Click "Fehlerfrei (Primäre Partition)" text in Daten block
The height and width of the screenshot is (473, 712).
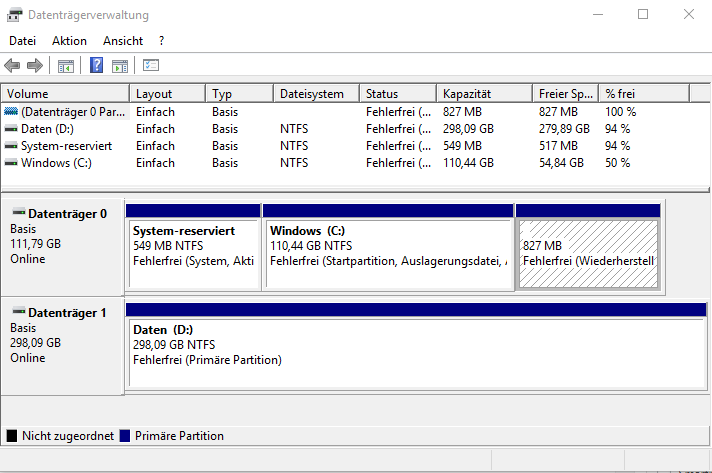coord(207,360)
